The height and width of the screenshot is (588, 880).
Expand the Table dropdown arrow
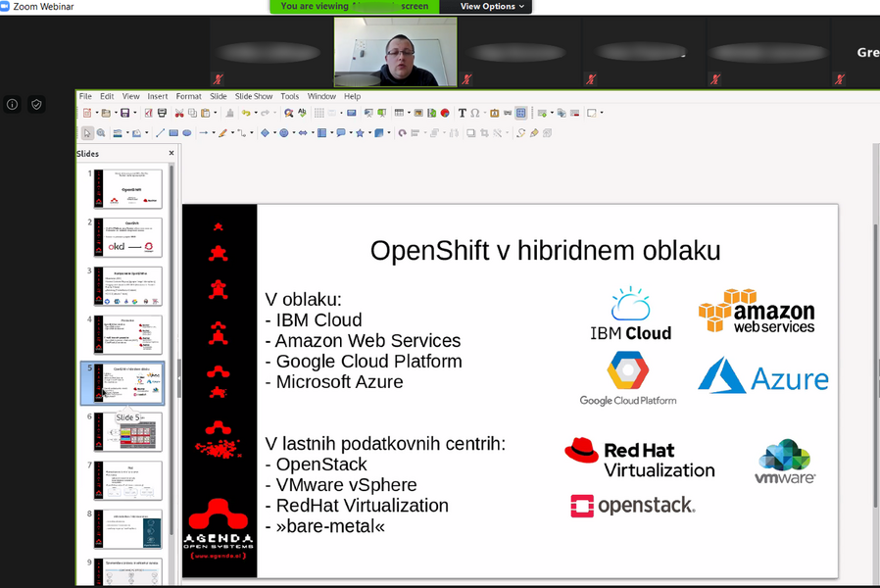(409, 113)
